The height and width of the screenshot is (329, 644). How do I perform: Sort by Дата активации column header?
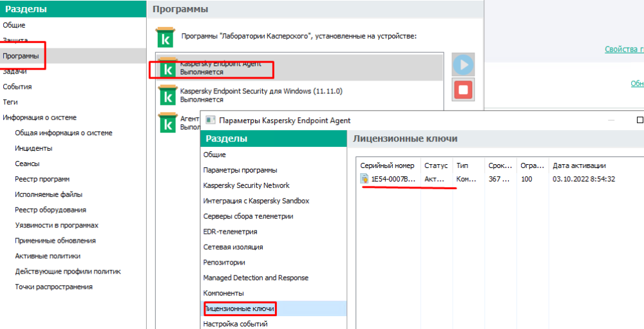tap(579, 165)
